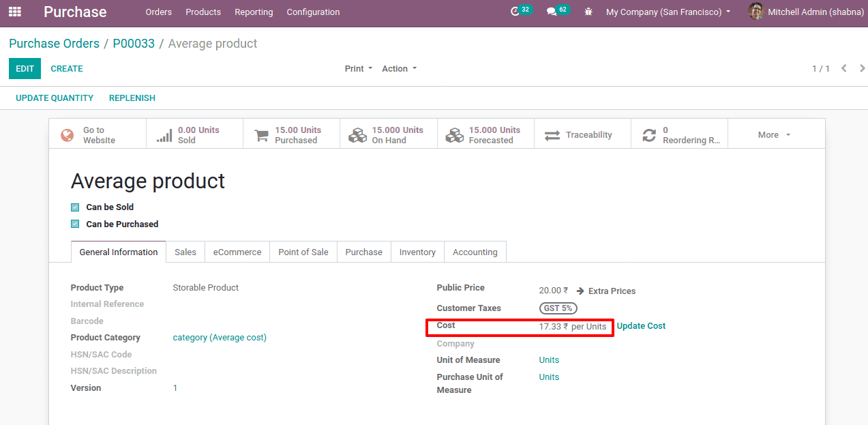The width and height of the screenshot is (868, 425).
Task: Open the More stat buttons dropdown
Action: click(776, 134)
